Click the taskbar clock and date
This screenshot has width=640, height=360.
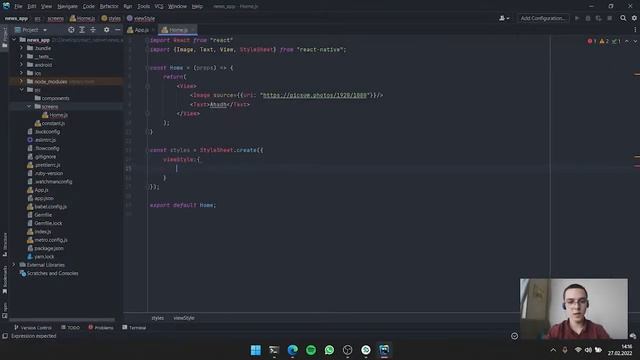(620, 350)
